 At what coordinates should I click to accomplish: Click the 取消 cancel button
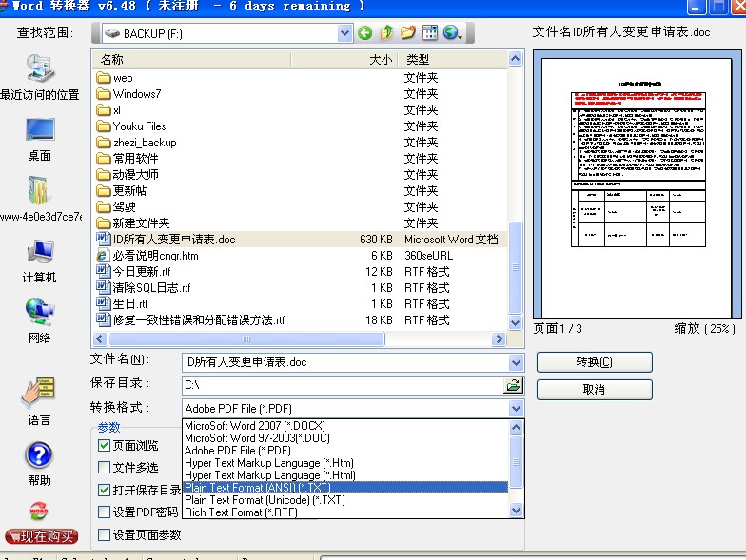594,390
